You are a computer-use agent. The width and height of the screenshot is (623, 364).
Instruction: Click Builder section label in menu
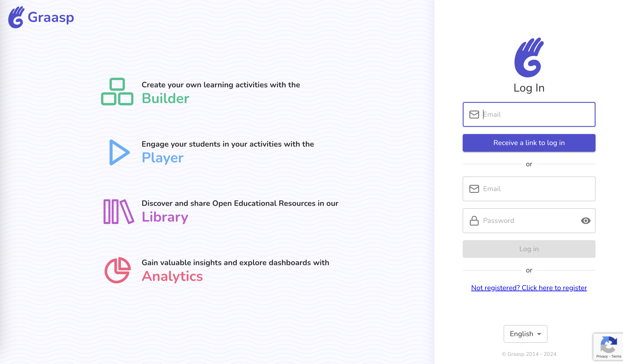pos(166,99)
